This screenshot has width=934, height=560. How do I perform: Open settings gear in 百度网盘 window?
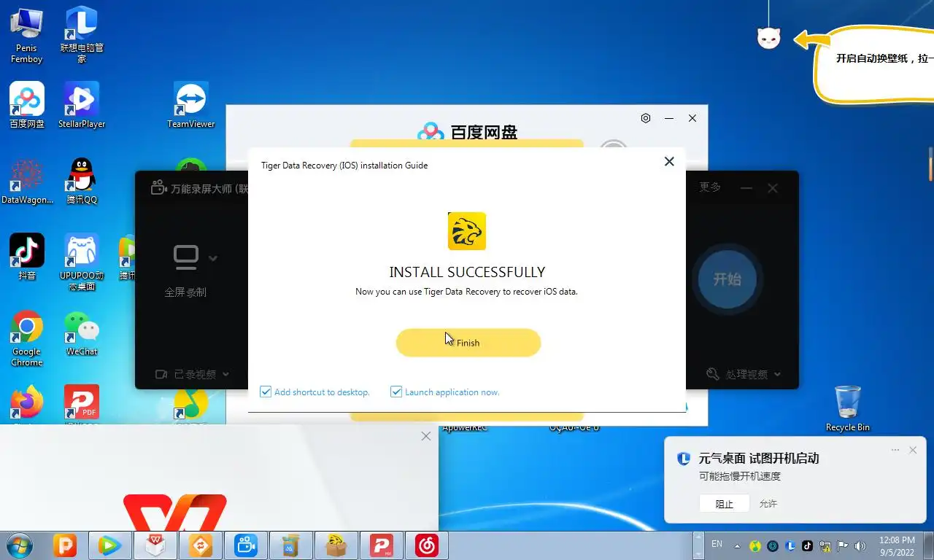point(646,118)
